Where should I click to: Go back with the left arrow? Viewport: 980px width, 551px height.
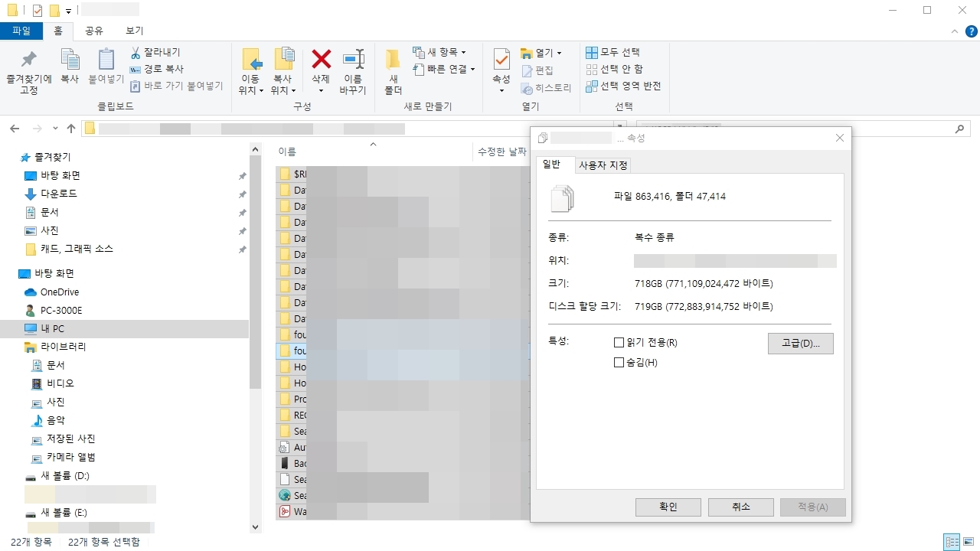pyautogui.click(x=15, y=129)
